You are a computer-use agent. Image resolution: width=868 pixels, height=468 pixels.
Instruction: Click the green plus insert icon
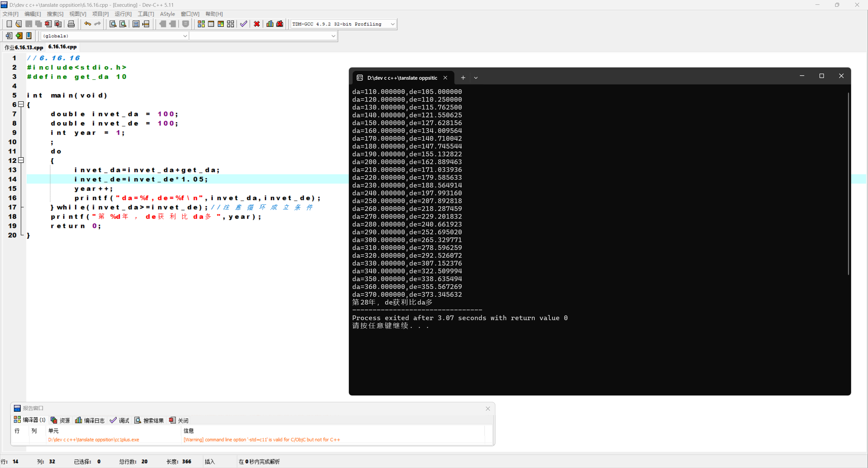pos(19,36)
